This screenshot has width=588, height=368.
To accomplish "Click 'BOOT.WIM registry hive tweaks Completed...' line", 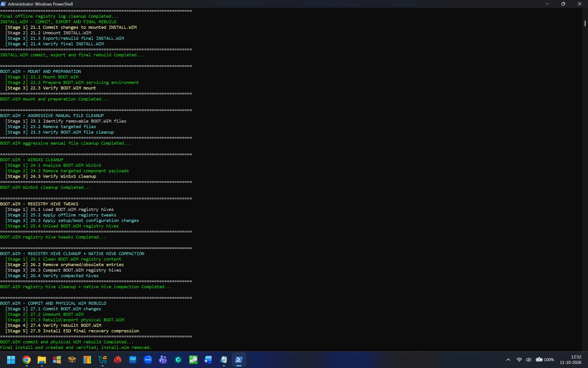I will (53, 237).
